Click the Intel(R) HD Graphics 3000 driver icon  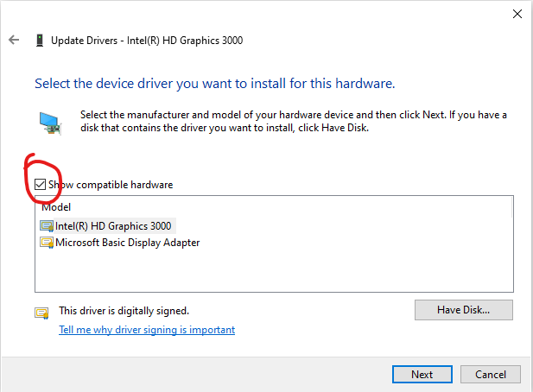[47, 226]
